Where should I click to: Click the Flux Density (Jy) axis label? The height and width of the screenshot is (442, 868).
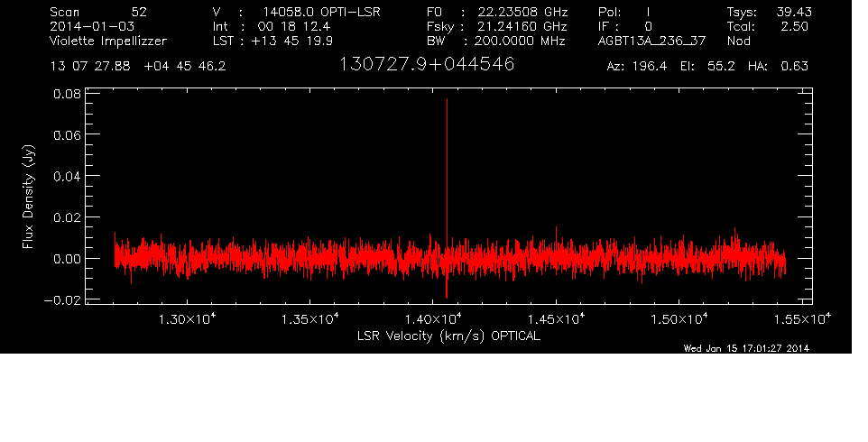(28, 197)
